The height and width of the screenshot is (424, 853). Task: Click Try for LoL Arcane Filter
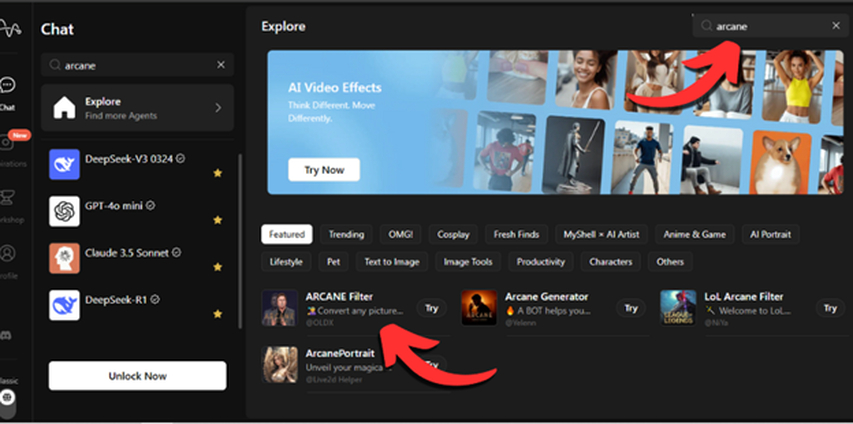(x=830, y=308)
